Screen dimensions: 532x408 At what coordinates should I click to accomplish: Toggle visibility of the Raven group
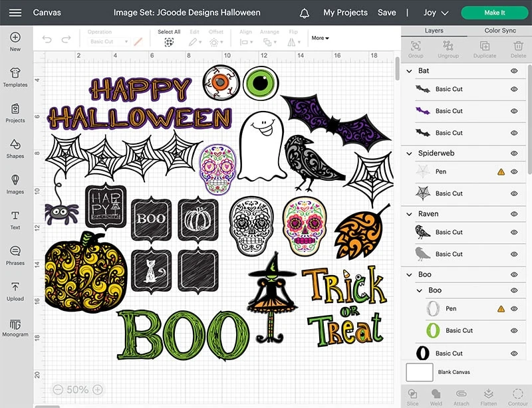(514, 214)
